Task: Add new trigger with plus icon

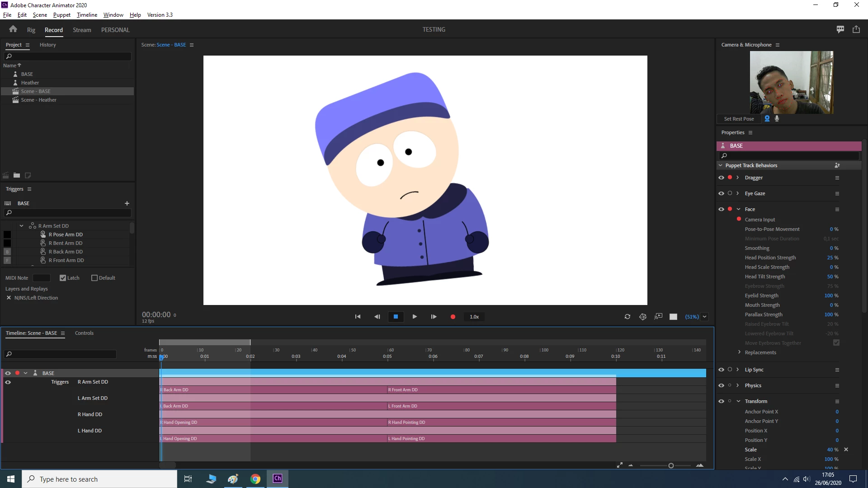Action: [x=127, y=203]
